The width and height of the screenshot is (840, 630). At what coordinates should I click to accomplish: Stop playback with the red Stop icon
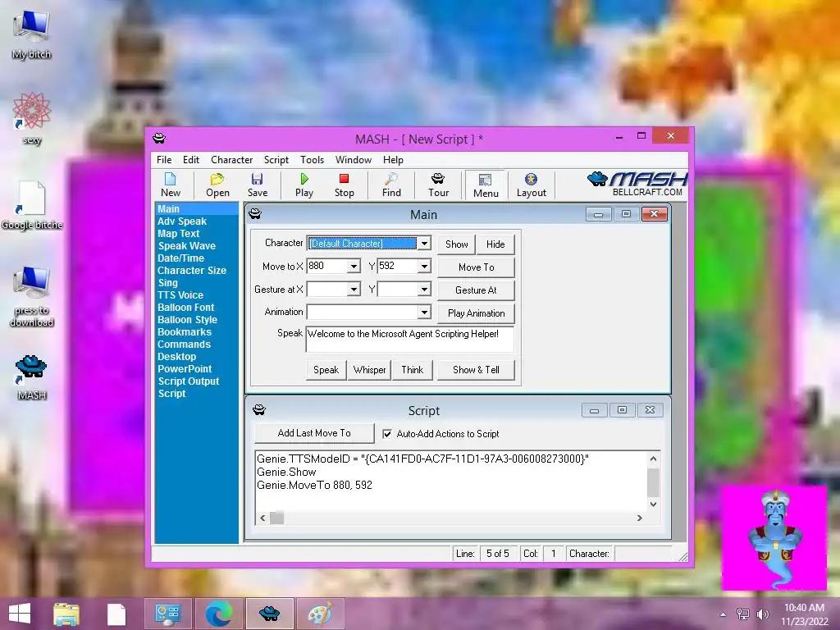coord(344,185)
